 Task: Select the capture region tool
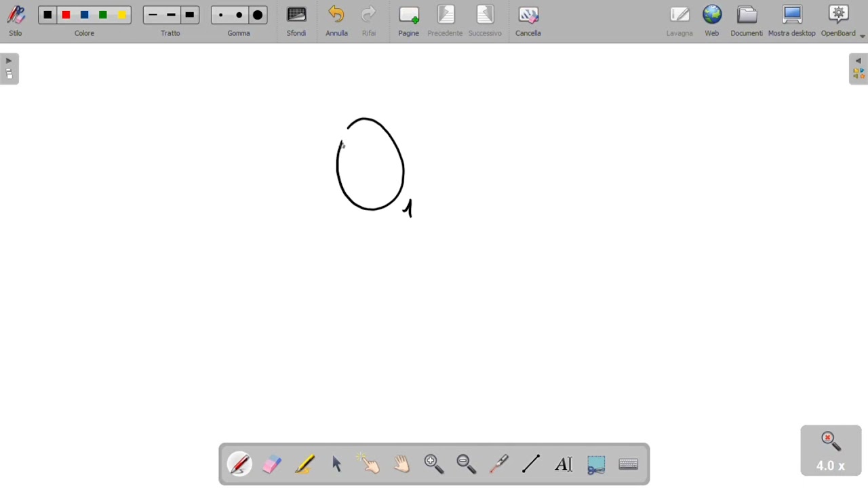point(596,464)
